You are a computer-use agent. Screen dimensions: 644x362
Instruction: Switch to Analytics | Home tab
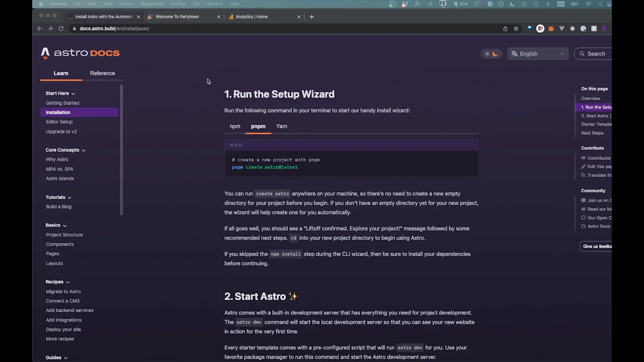tap(264, 17)
